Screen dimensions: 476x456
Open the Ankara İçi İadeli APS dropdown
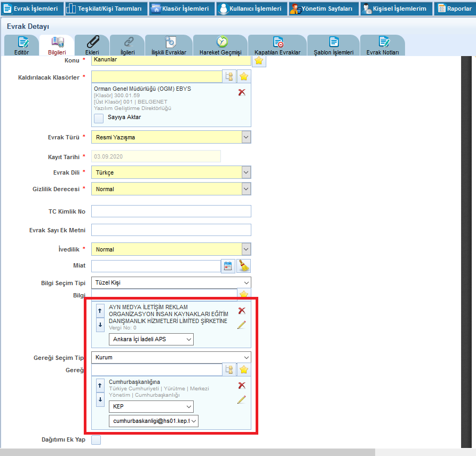[151, 339]
